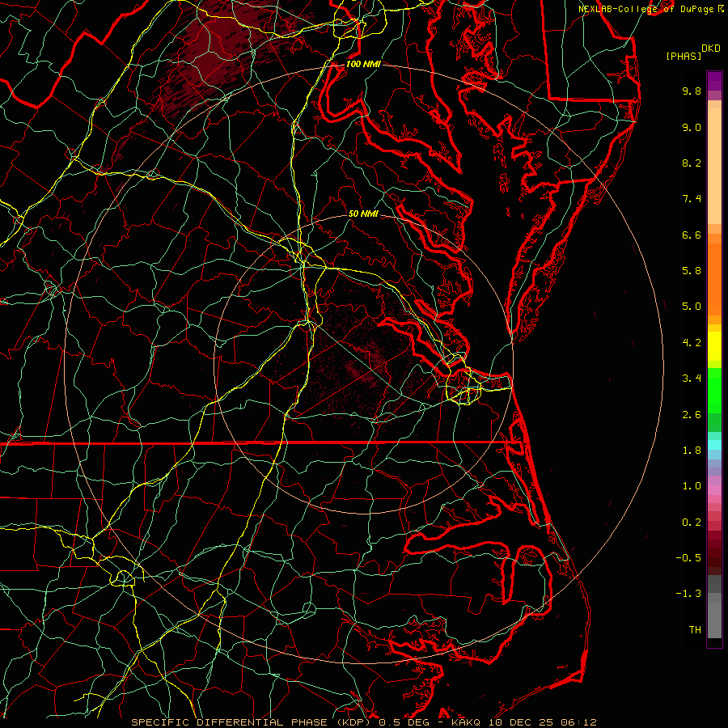
Task: Pick the cyan band beside 1.8
Action: (714, 445)
